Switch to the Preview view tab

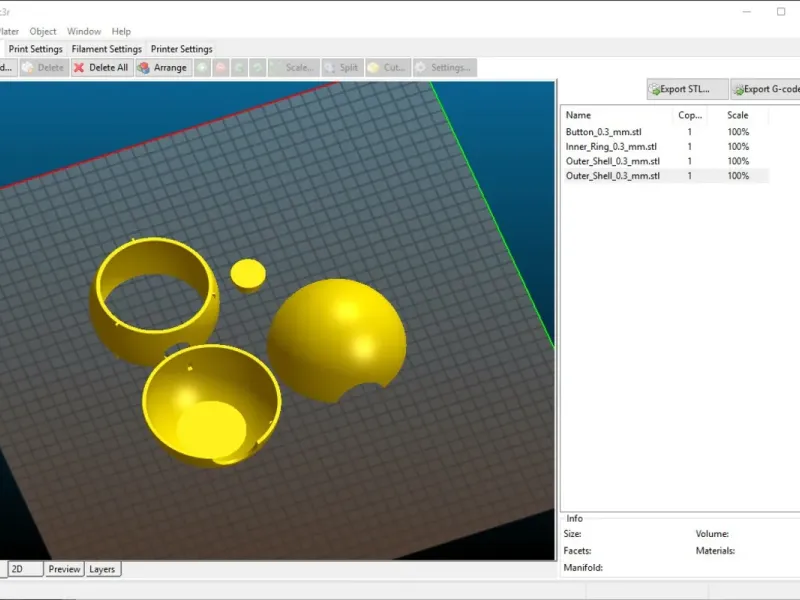(64, 569)
